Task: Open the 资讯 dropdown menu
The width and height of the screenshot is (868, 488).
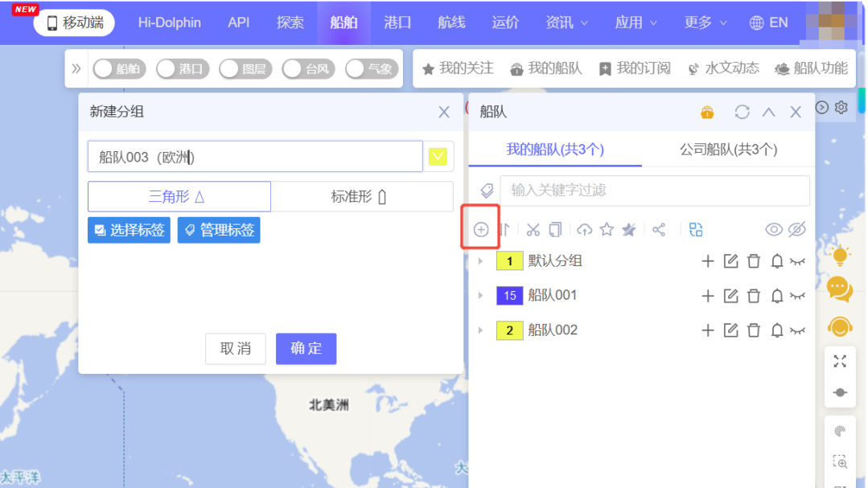Action: click(567, 23)
